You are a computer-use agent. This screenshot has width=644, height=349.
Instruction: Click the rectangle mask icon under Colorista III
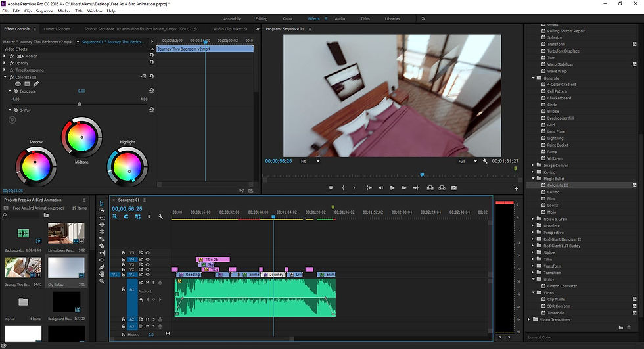[x=27, y=83]
